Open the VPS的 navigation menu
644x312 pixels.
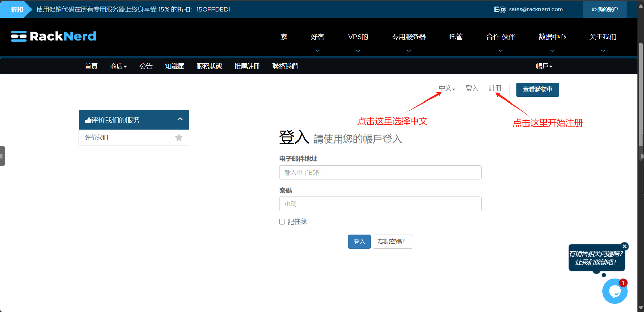pyautogui.click(x=358, y=37)
